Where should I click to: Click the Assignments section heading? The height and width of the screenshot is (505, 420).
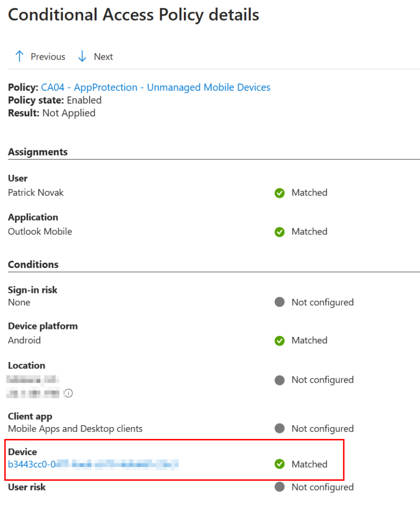coord(38,152)
